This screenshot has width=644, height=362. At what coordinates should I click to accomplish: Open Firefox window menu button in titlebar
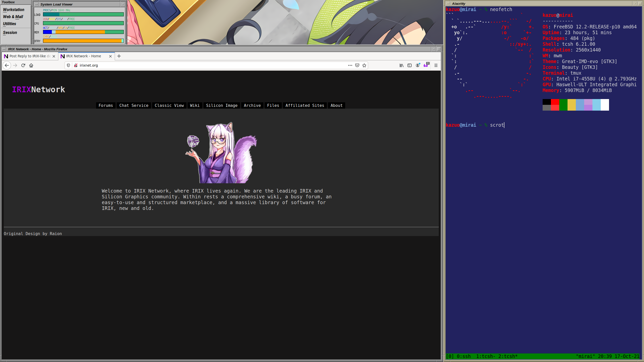click(x=4, y=49)
